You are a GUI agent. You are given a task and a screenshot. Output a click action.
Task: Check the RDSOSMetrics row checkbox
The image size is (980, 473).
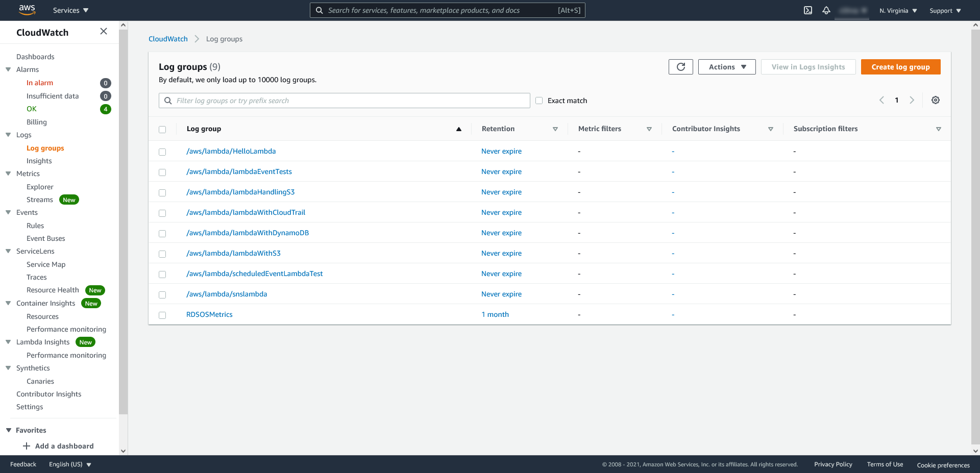click(x=162, y=315)
